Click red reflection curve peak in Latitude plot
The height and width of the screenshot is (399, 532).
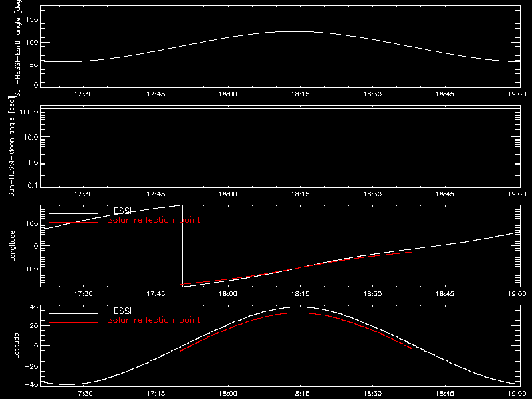[x=297, y=313]
